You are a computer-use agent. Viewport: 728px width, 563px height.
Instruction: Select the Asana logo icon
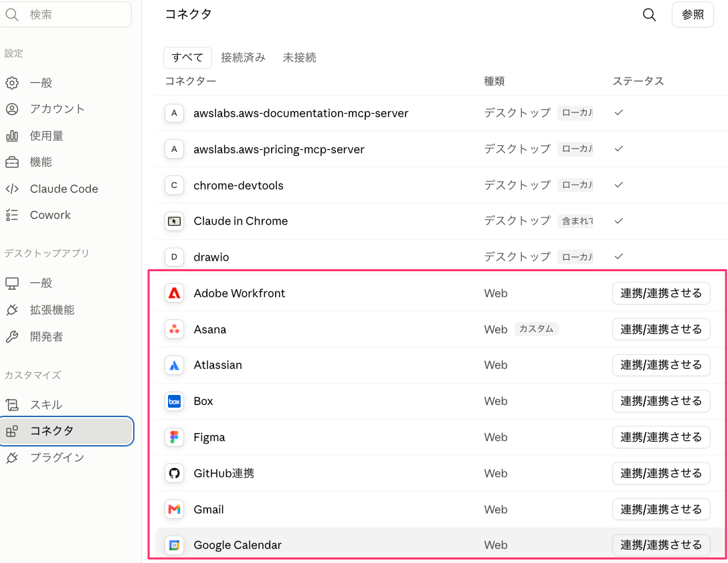pos(174,329)
